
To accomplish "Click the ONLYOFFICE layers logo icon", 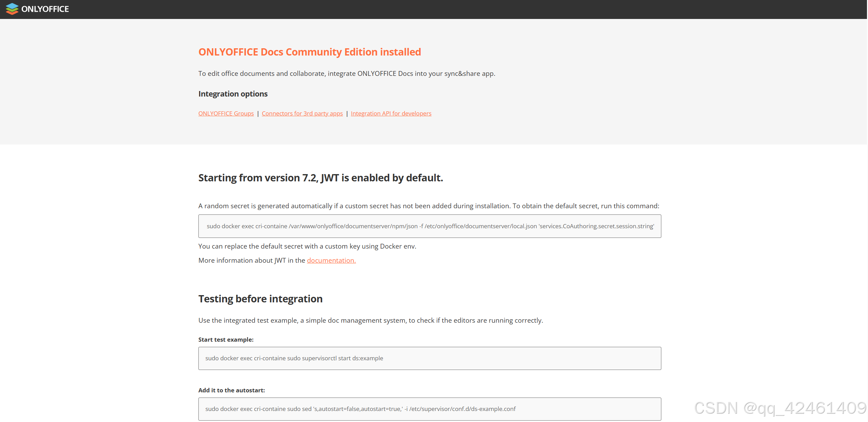I will (x=12, y=9).
